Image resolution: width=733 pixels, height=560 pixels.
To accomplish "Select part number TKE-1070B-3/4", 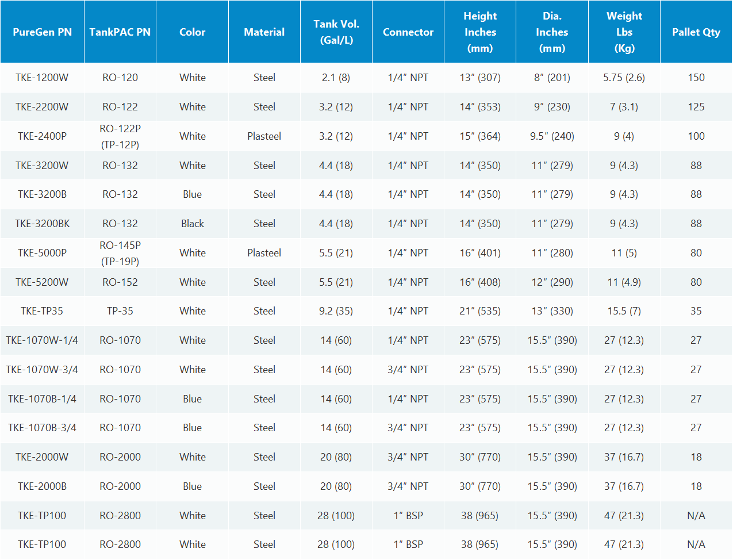I will coord(42,428).
